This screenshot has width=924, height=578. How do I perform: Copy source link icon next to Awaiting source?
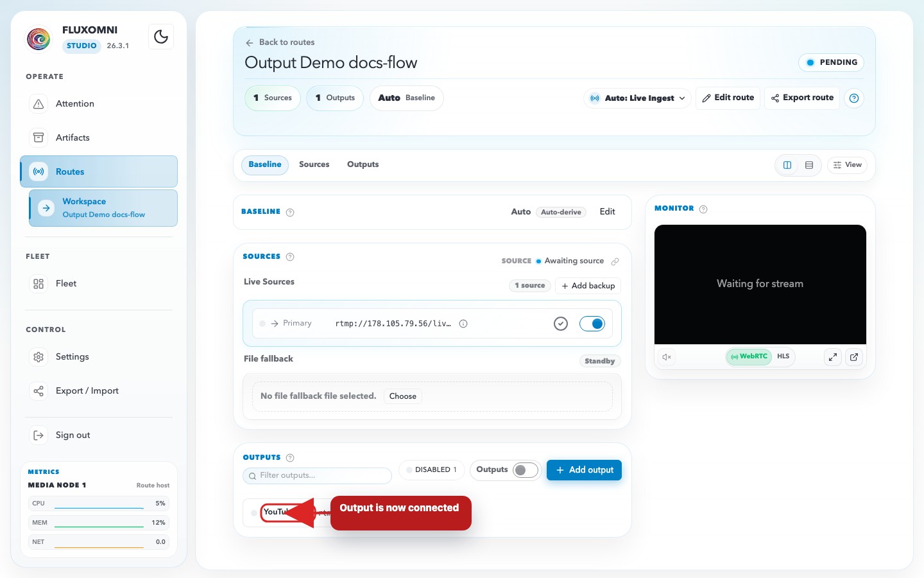(615, 261)
